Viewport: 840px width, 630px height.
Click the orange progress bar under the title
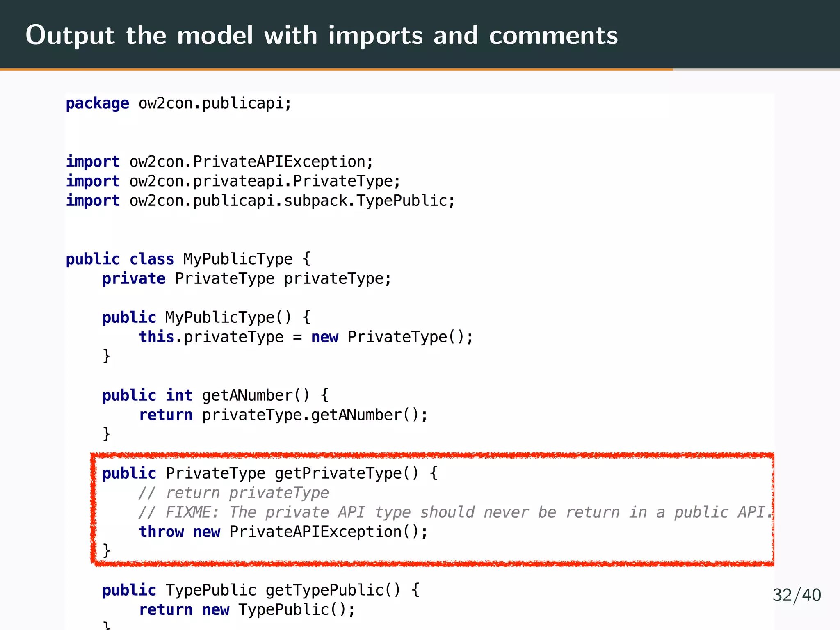point(336,69)
